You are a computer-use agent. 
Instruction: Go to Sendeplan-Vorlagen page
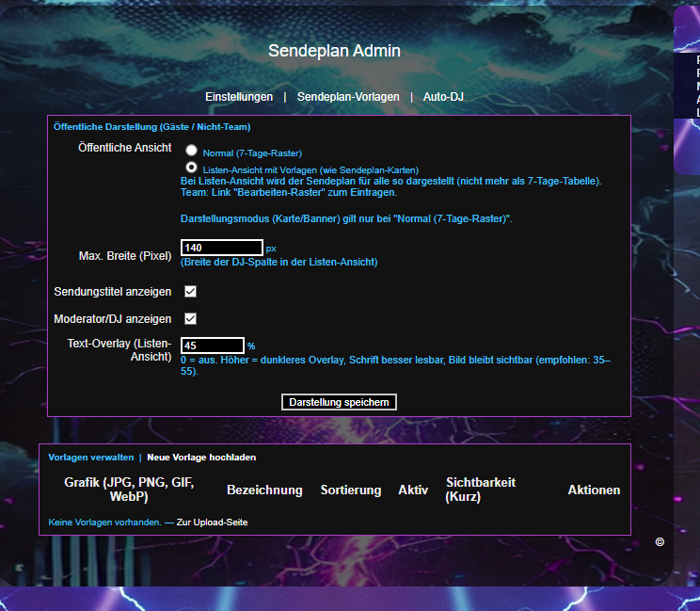tap(348, 97)
